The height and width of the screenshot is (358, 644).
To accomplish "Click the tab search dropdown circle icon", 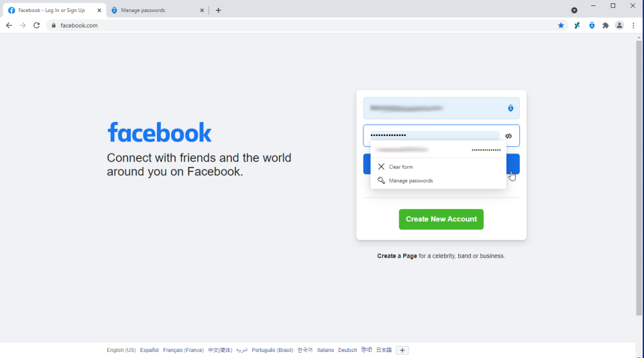I will pos(574,10).
